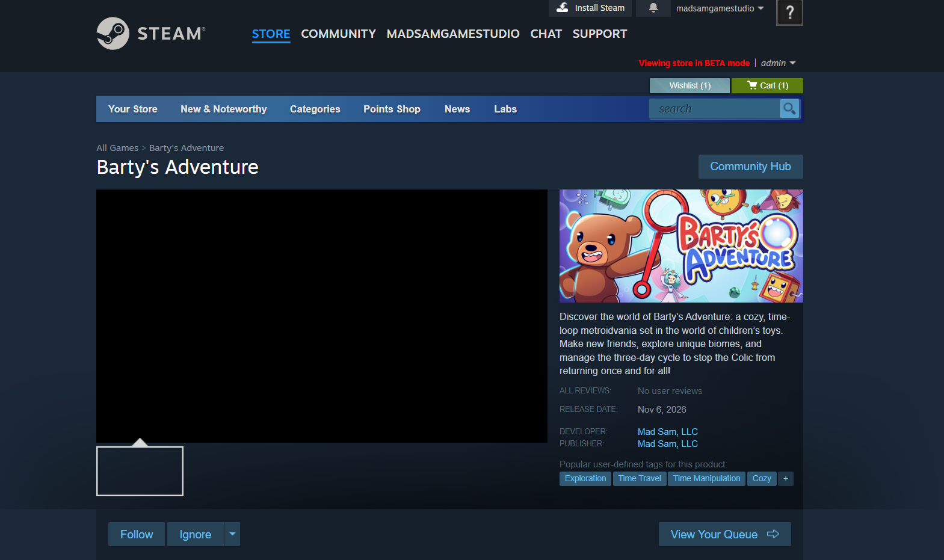Click the Time Manipulation tag
The image size is (944, 560).
point(706,479)
